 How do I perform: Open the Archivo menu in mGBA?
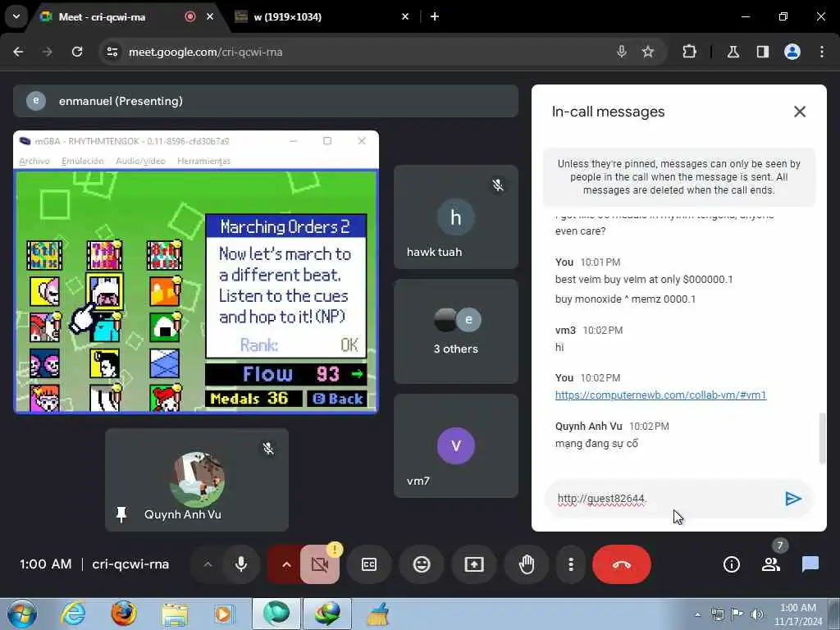[x=34, y=161]
